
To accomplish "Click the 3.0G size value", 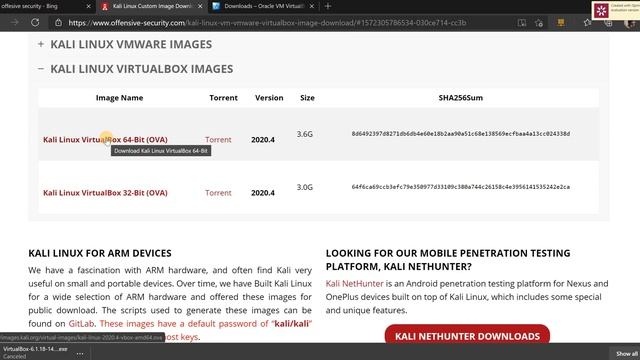I will (x=304, y=187).
